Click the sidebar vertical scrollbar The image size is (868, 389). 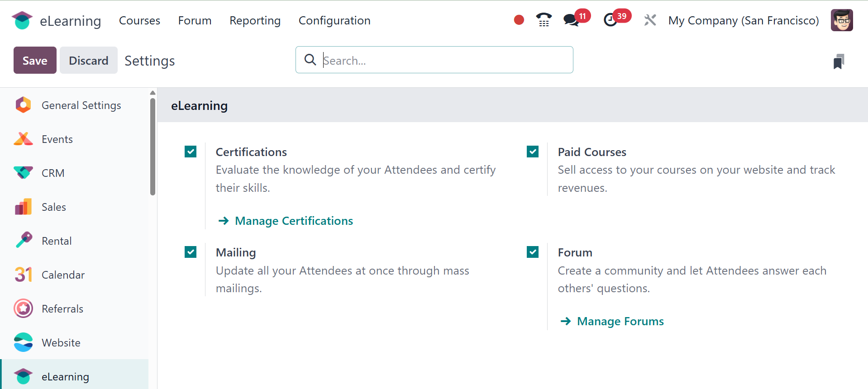tap(153, 146)
